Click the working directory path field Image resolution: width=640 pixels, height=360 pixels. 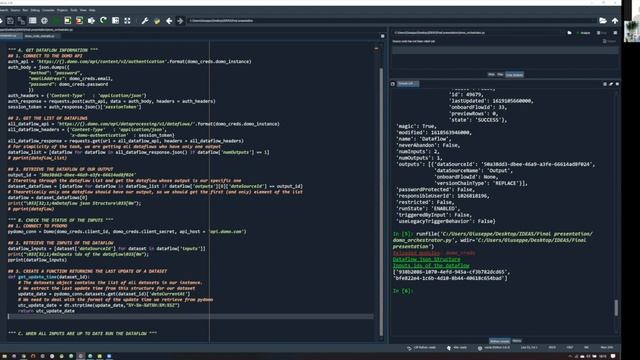point(391,20)
